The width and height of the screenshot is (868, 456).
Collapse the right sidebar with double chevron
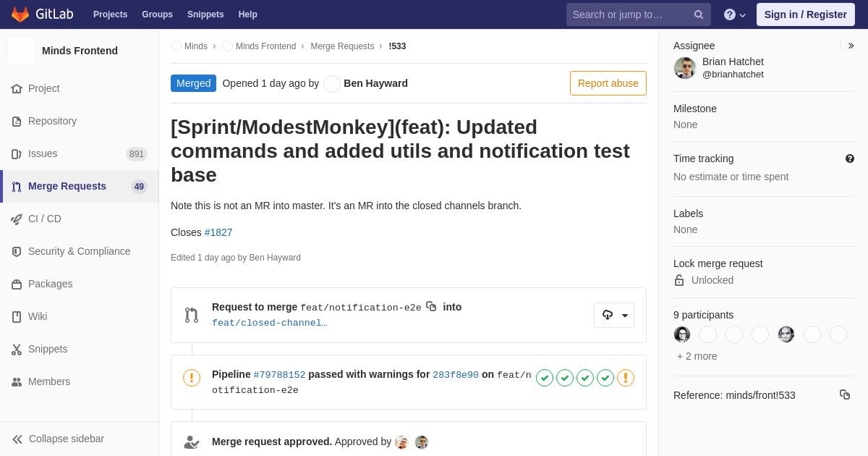(x=851, y=46)
